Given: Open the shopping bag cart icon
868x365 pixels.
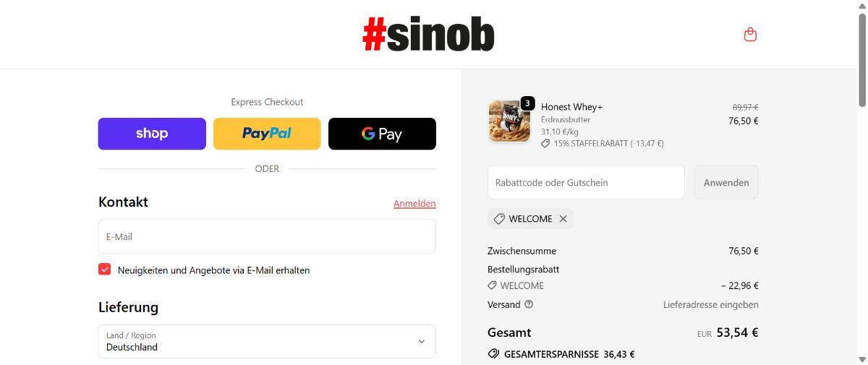Looking at the screenshot, I should point(750,35).
